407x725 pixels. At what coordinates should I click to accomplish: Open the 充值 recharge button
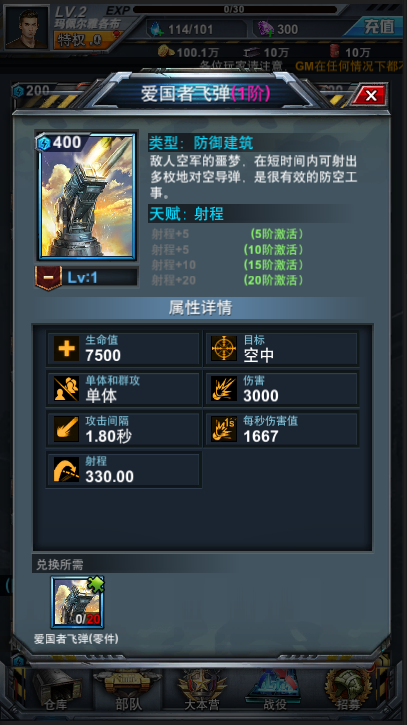pos(378,26)
